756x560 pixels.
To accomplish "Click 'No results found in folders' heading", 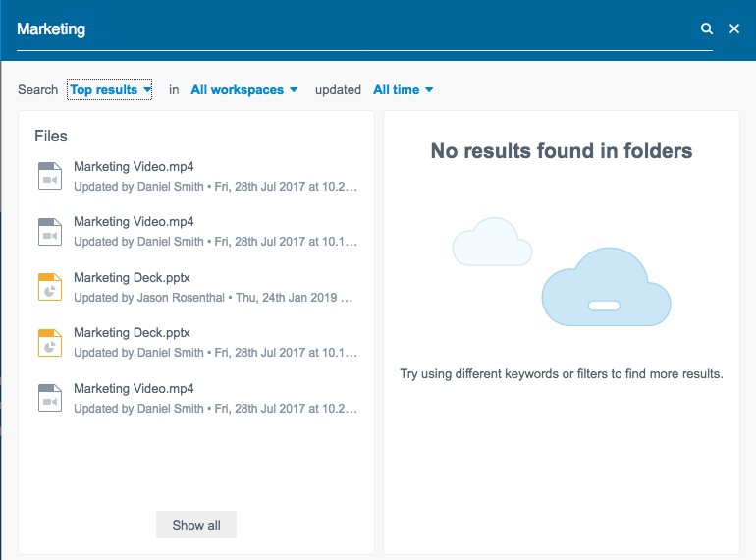I will pyautogui.click(x=562, y=151).
